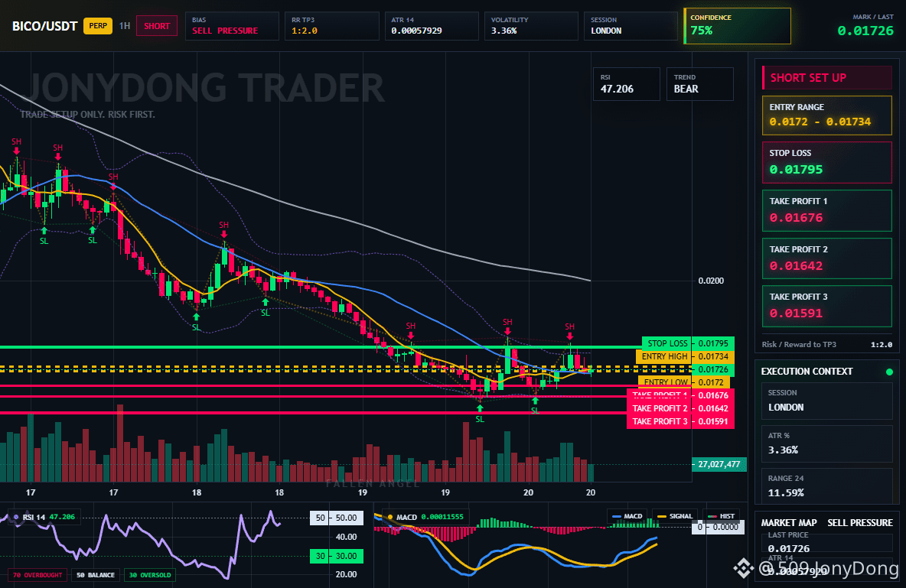The image size is (906, 588).
Task: Select the ENTRY RANGE 0.0172 - 0.01734 box
Action: click(827, 115)
